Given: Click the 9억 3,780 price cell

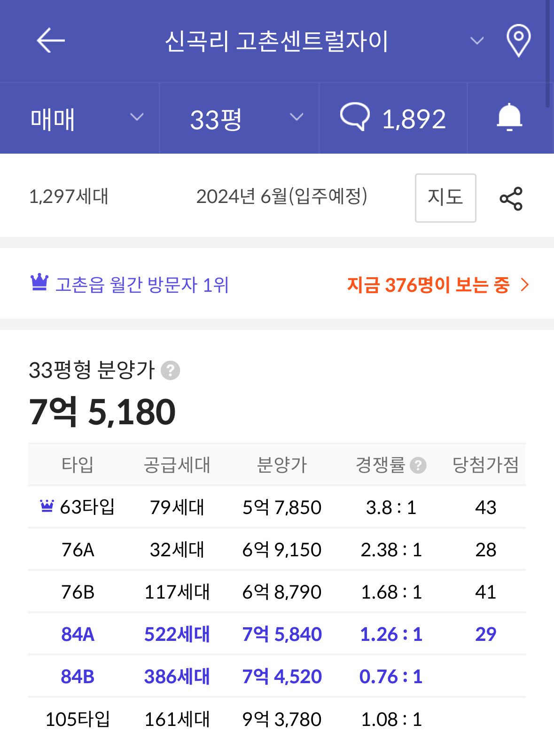Looking at the screenshot, I should pos(282,719).
